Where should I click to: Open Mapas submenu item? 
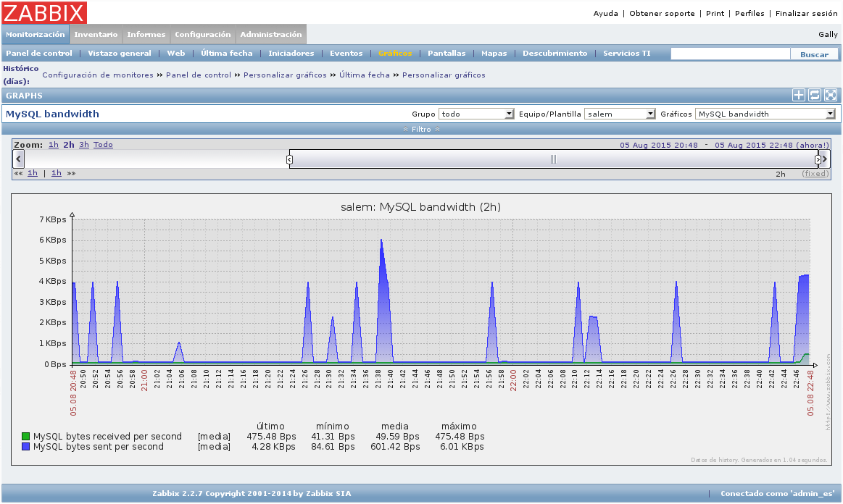[x=494, y=53]
